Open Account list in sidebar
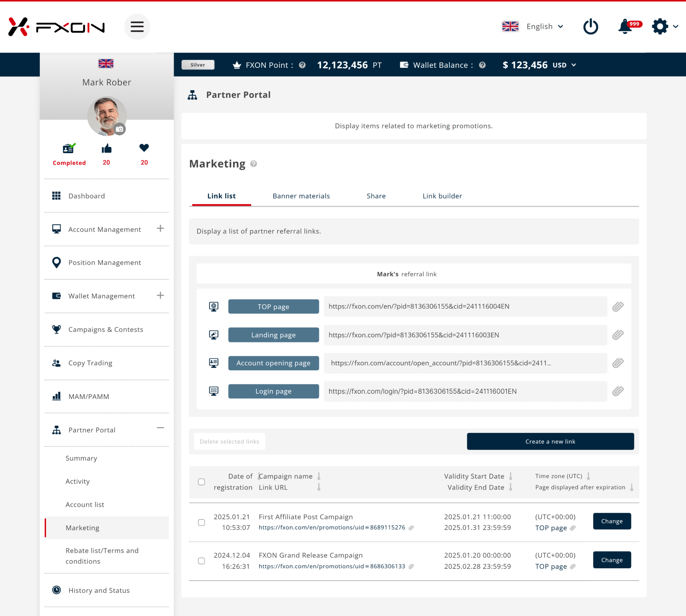 (x=85, y=505)
